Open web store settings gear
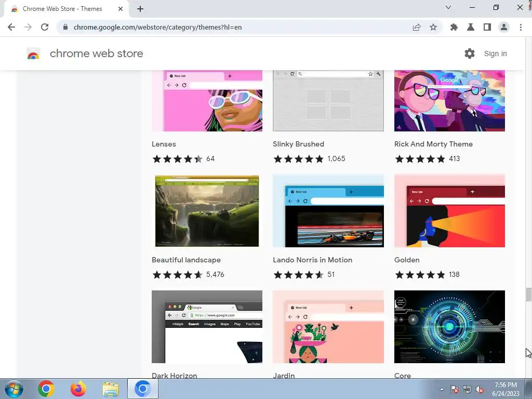Screen dimensions: 532x399 coord(470,54)
